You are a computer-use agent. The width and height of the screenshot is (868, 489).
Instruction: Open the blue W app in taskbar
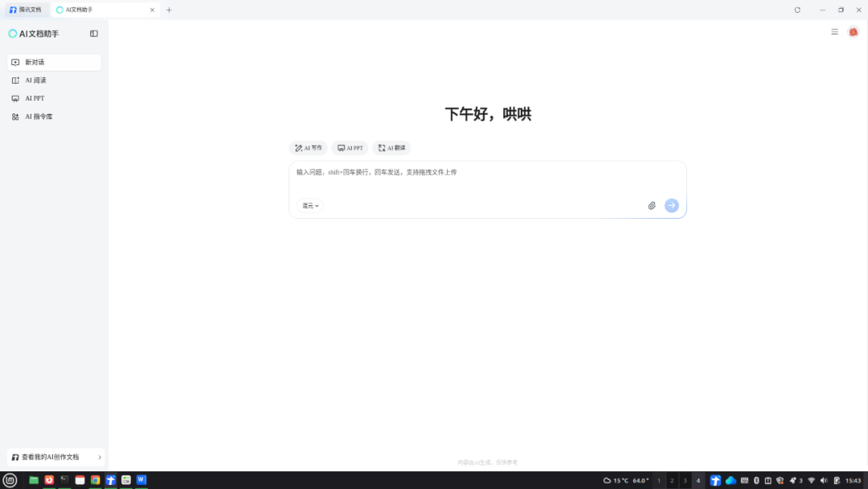click(x=141, y=480)
